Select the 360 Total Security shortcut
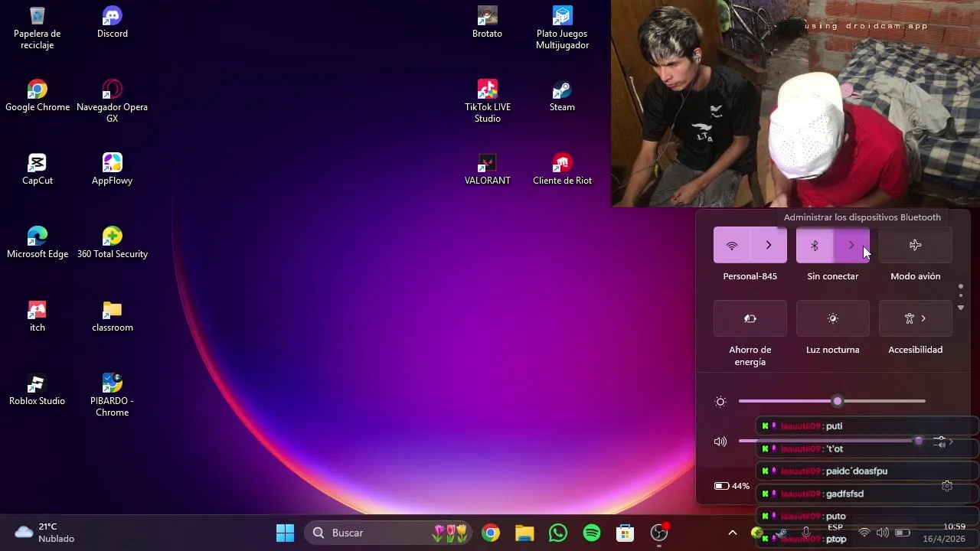Screen dimensions: 980x551 [x=113, y=243]
